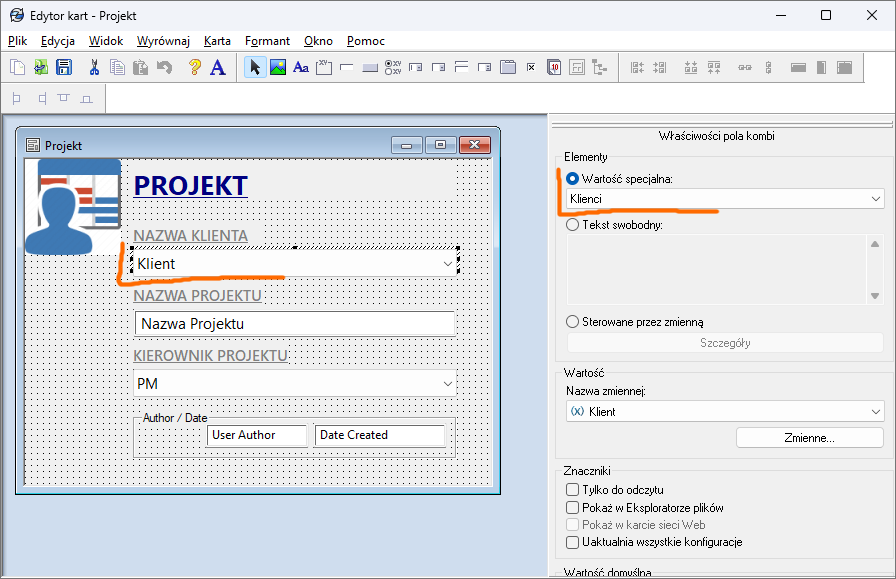This screenshot has height=579, width=896.
Task: Select the 'Aa' text label tool
Action: tap(300, 68)
